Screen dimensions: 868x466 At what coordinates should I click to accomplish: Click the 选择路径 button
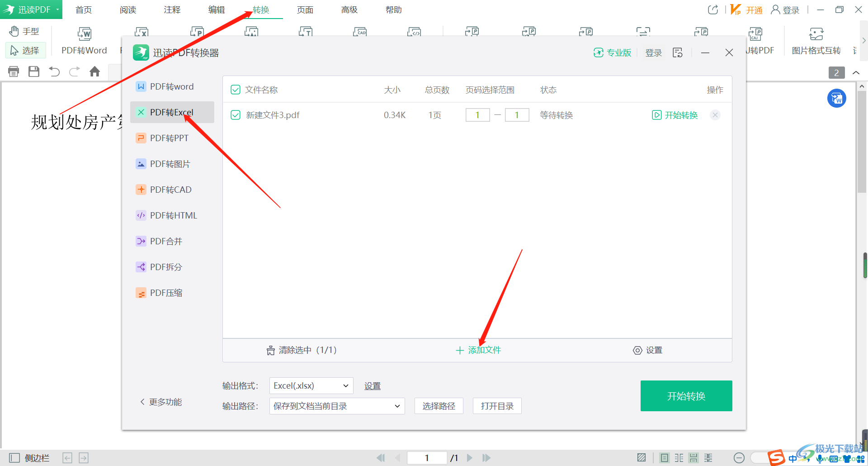coord(439,406)
